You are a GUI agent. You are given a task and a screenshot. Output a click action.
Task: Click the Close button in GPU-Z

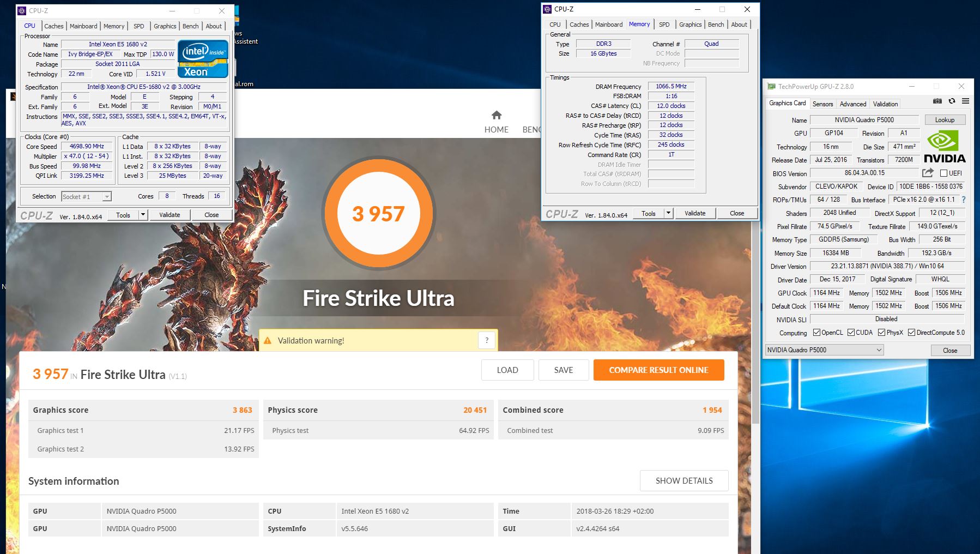950,350
